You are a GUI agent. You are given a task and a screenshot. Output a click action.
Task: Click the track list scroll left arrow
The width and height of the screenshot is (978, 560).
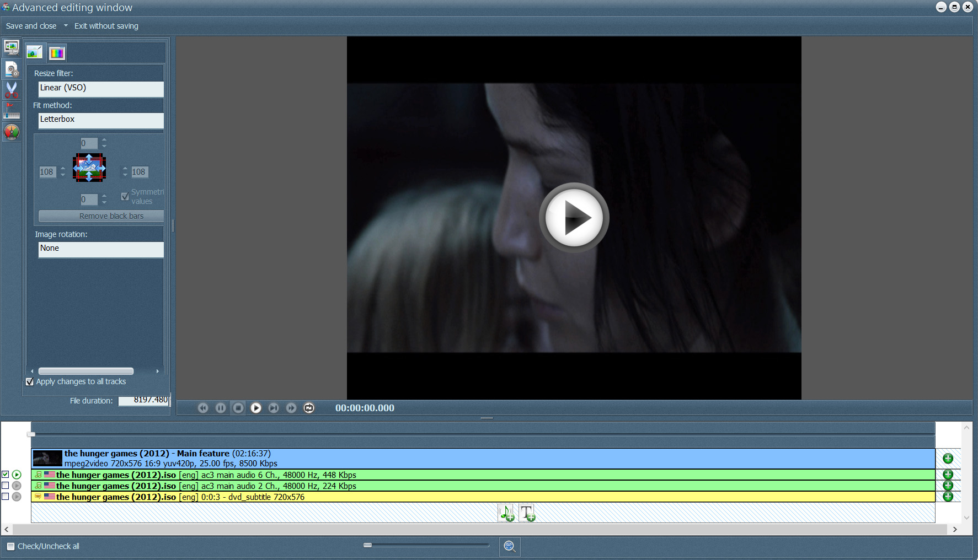[7, 529]
